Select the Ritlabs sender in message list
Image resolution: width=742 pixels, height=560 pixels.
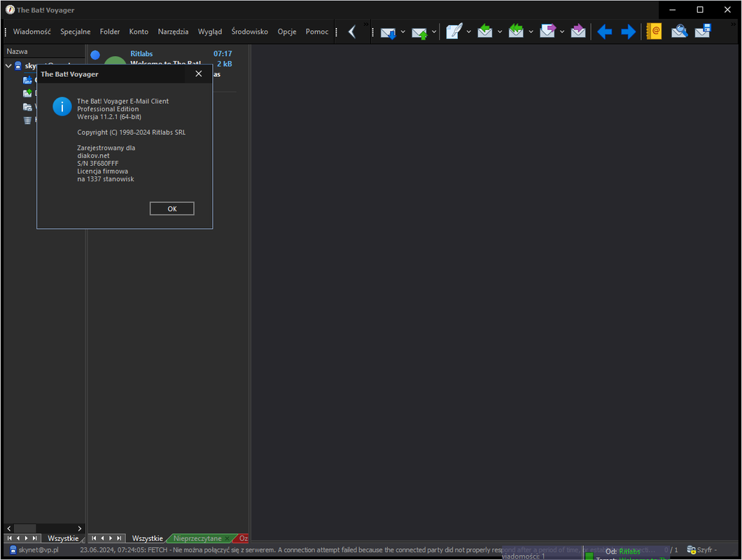[141, 54]
